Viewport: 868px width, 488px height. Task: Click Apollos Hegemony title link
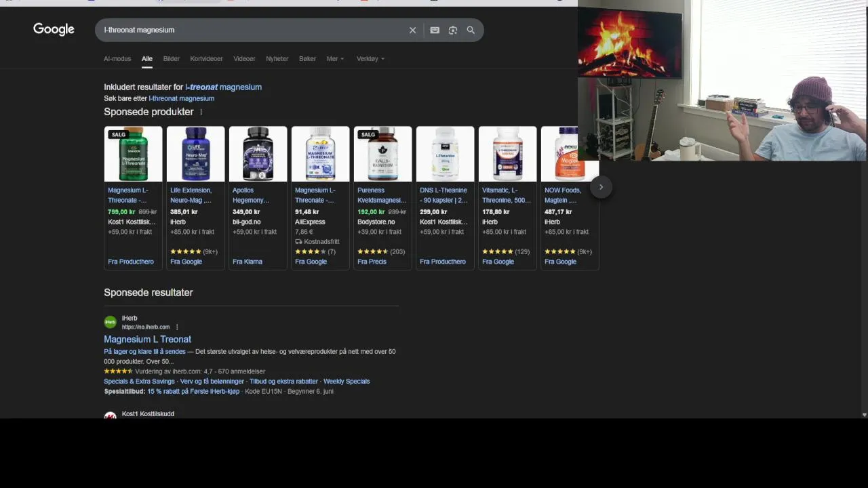(251, 195)
